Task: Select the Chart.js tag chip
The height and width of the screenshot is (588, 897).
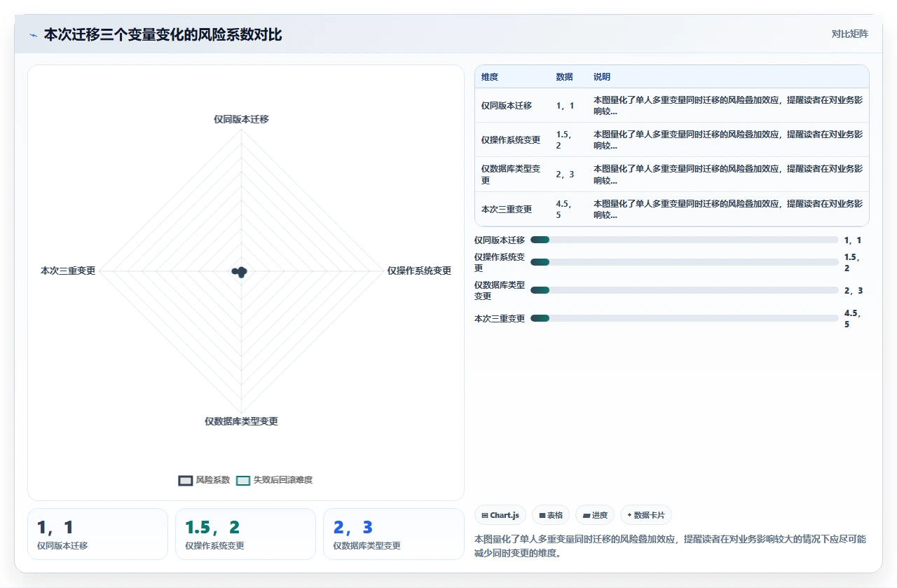Action: tap(500, 515)
